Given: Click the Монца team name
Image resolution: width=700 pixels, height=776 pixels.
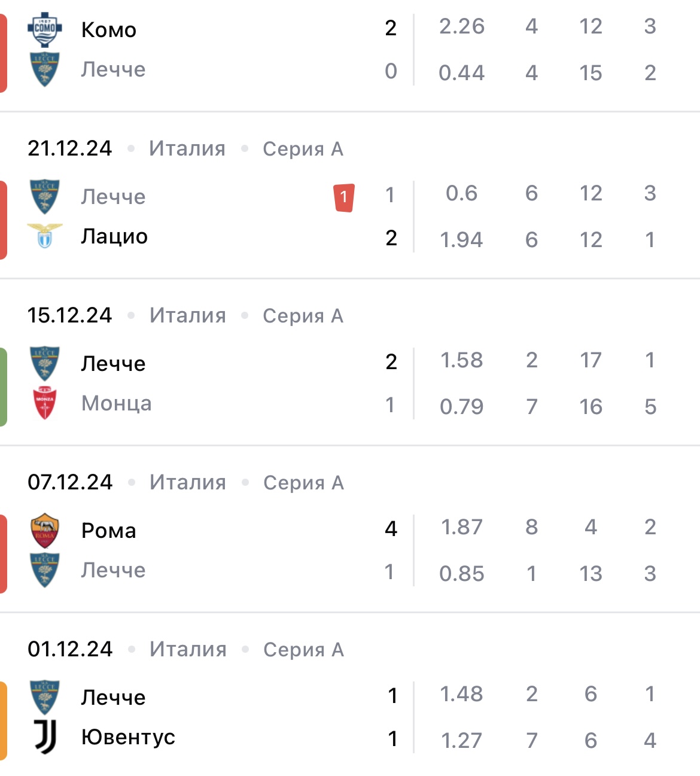Looking at the screenshot, I should 116,403.
